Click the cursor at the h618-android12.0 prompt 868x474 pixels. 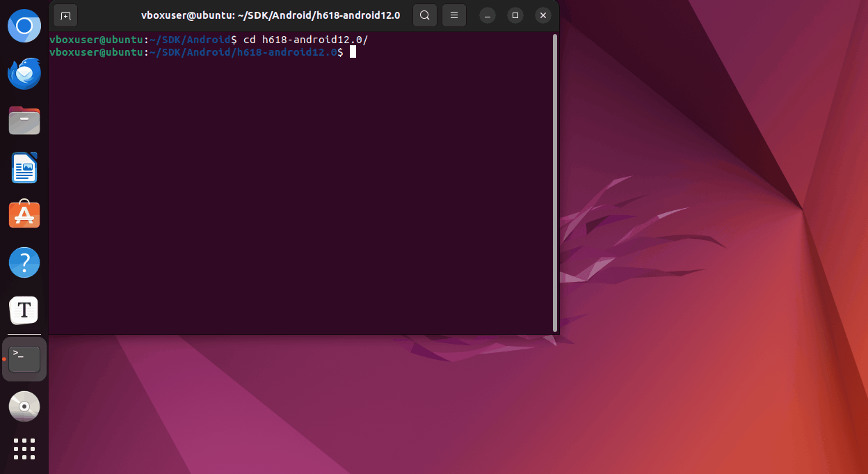point(353,52)
